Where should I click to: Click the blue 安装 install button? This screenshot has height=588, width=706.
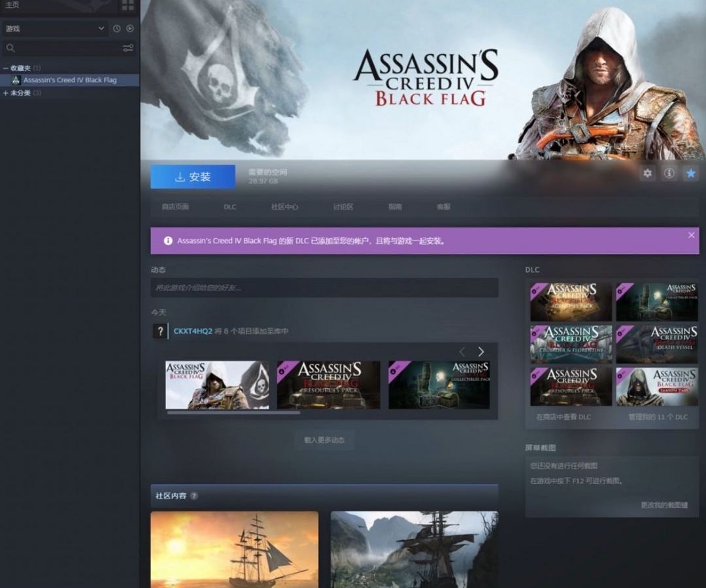[193, 177]
